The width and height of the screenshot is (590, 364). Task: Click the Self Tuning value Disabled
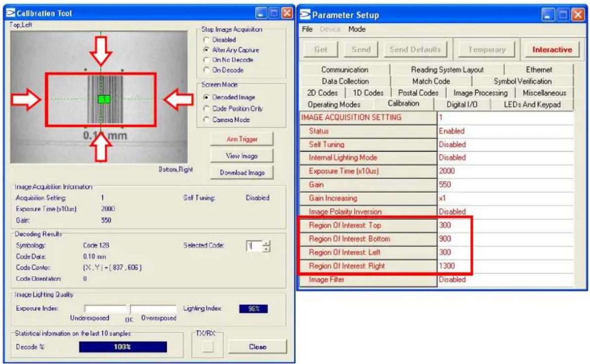[x=505, y=145]
